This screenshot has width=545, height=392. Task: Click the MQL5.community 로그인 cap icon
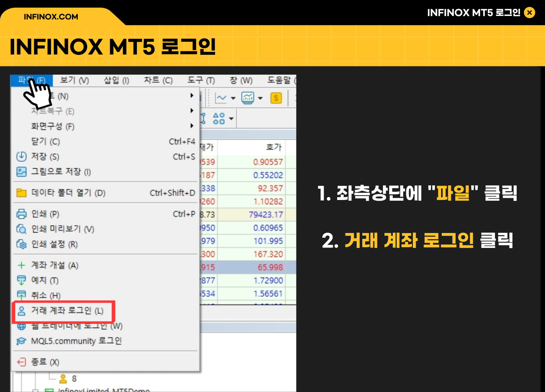(x=21, y=341)
